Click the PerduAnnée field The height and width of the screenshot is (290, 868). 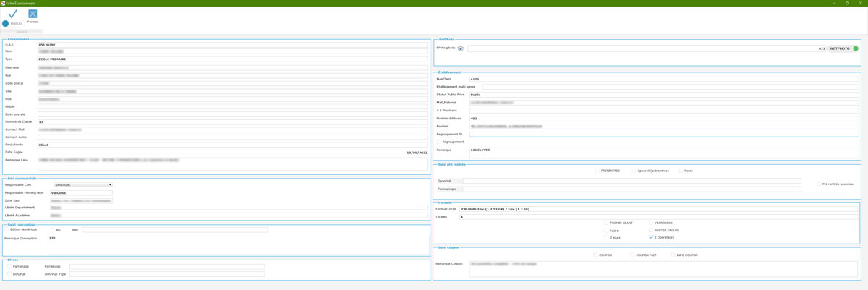232,145
